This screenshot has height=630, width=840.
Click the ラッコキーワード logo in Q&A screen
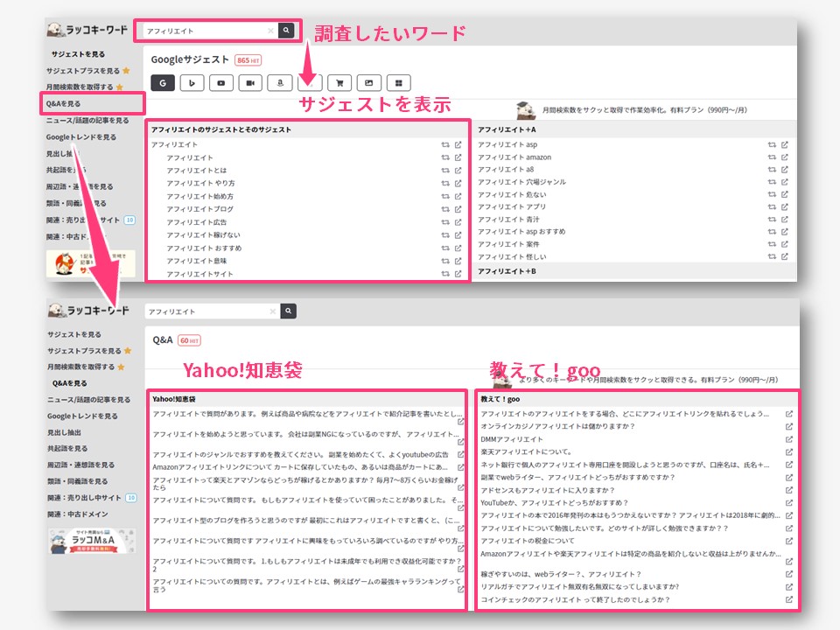click(88, 310)
